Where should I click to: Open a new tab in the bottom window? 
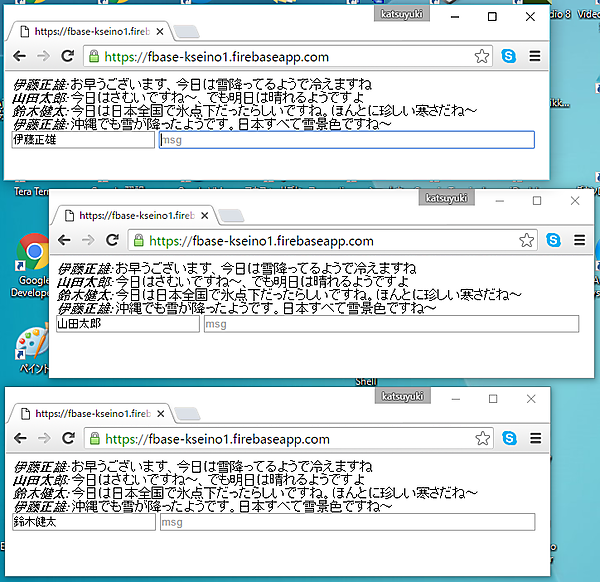[187, 414]
